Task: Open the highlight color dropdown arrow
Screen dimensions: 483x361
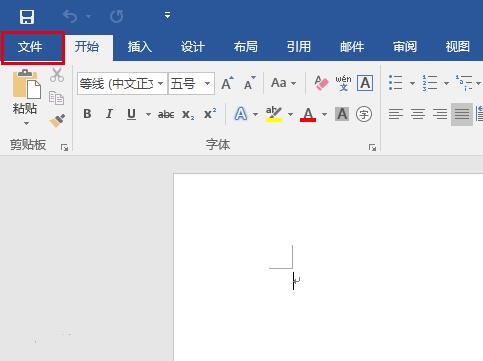Action: (x=290, y=114)
